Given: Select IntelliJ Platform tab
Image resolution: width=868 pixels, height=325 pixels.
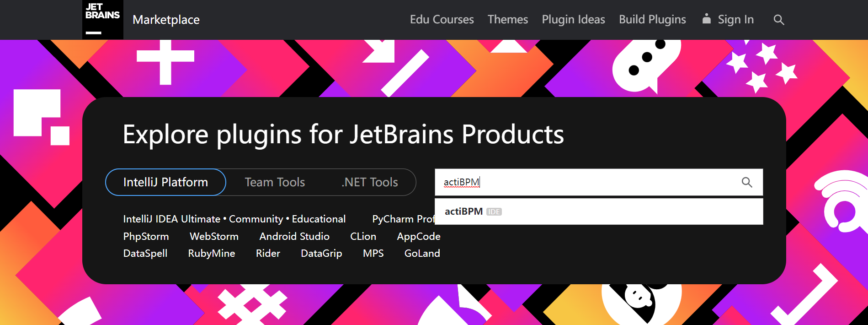Looking at the screenshot, I should (165, 182).
